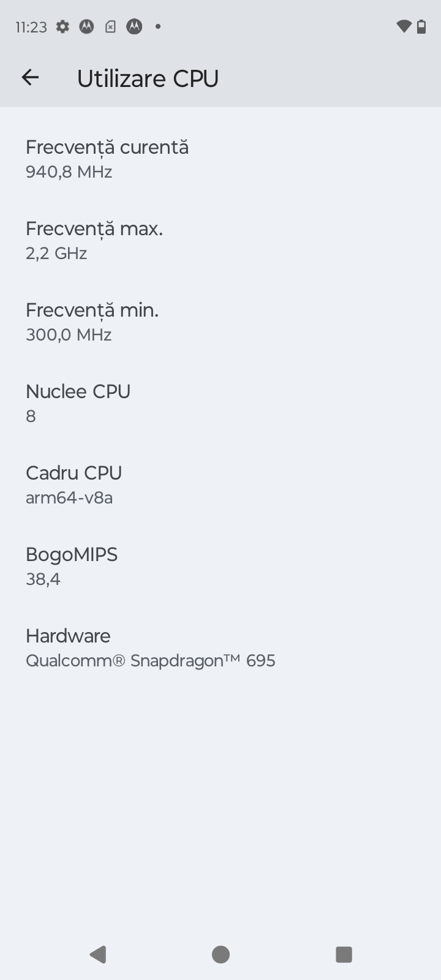Screen dimensions: 441x980
Task: Tap the second Motorola status bar icon
Action: tap(134, 26)
